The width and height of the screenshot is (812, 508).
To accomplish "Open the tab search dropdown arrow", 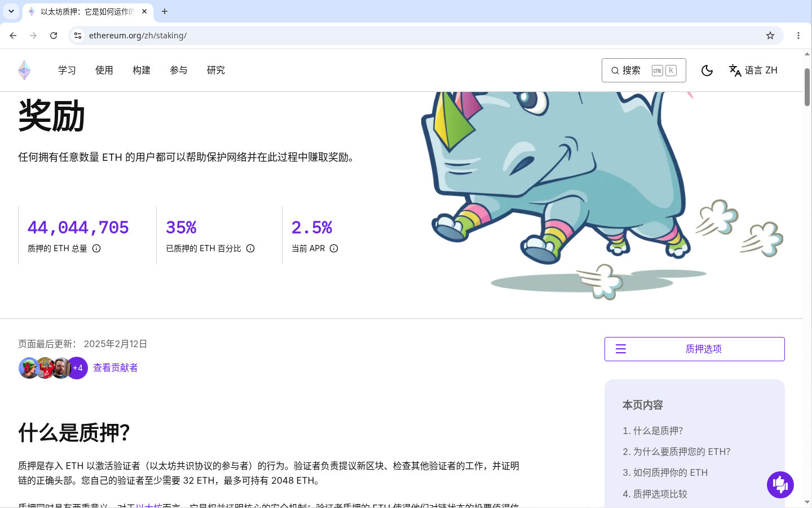I will [11, 11].
